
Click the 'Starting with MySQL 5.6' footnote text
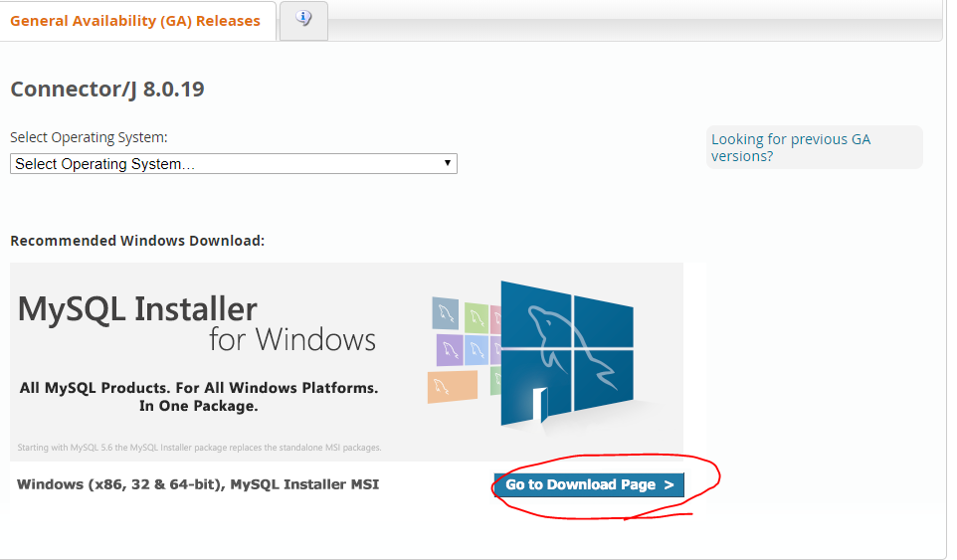tap(199, 448)
